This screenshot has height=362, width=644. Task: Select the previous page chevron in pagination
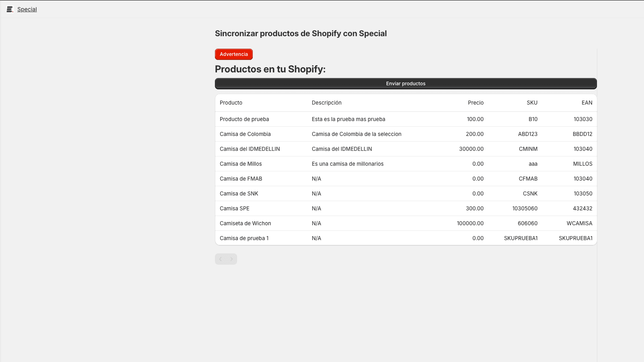point(220,259)
